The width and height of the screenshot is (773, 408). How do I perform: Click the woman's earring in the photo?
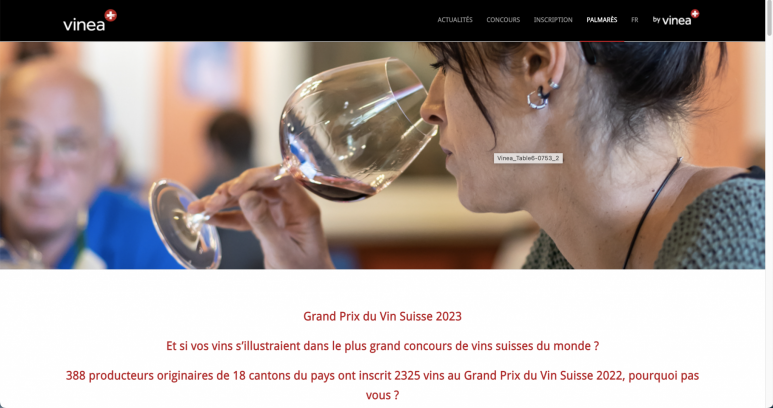coord(541,95)
